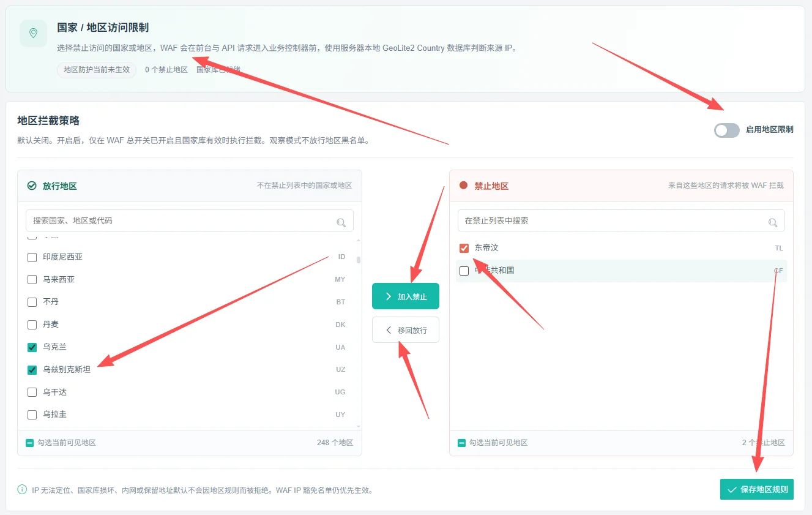Image resolution: width=812 pixels, height=515 pixels.
Task: Click the 地区拦截策略 heading
Action: pyautogui.click(x=48, y=121)
